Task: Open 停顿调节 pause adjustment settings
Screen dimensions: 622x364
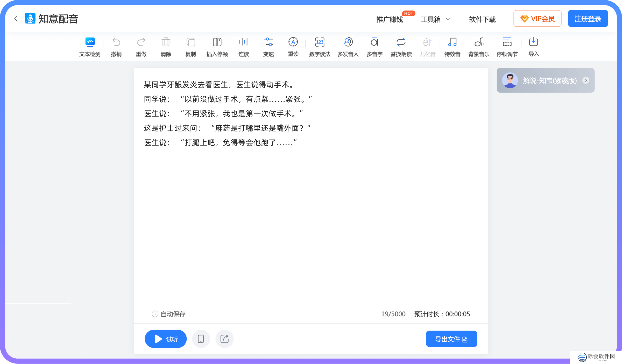Action: click(507, 47)
